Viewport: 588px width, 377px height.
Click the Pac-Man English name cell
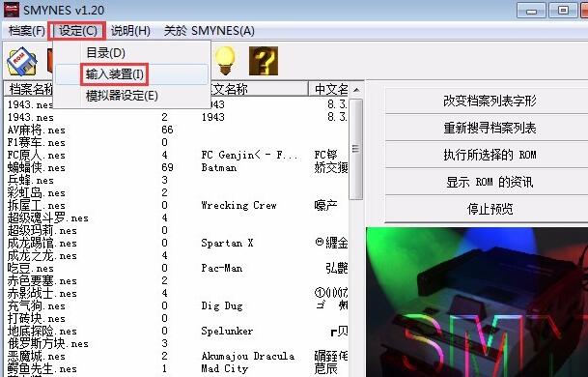point(222,268)
